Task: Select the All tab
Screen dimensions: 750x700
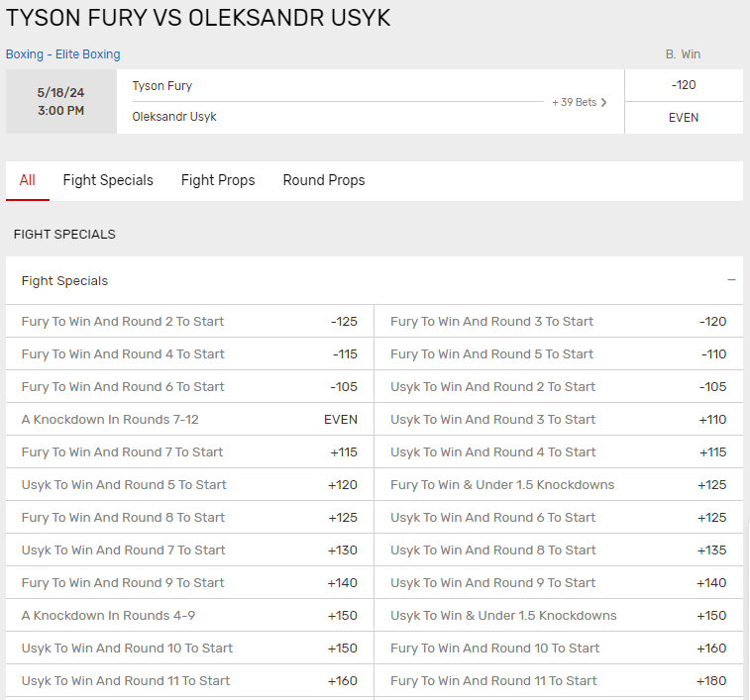Action: (28, 180)
